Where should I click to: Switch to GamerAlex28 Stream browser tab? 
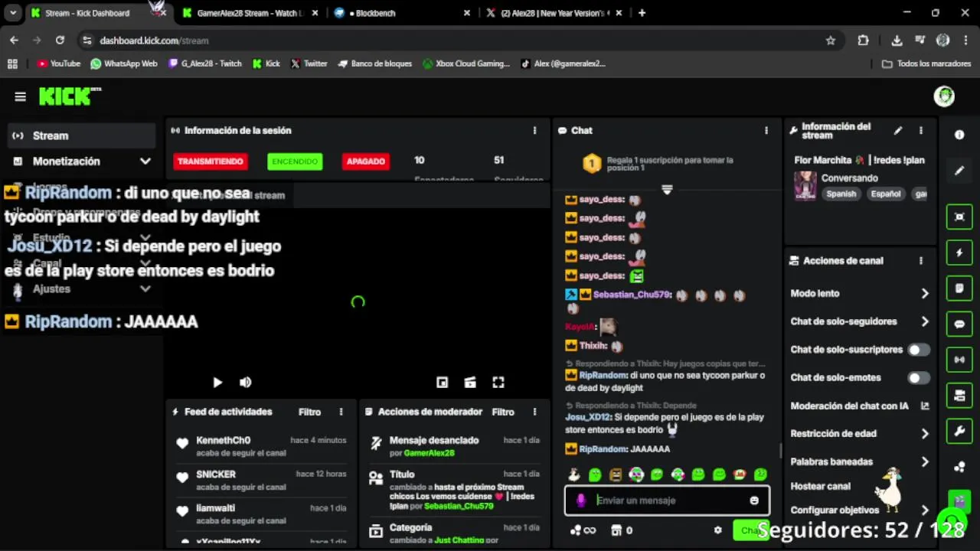point(249,13)
